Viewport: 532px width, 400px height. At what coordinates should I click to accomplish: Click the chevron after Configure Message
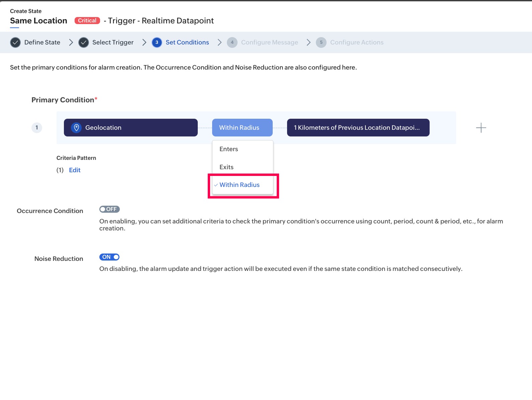pos(308,42)
